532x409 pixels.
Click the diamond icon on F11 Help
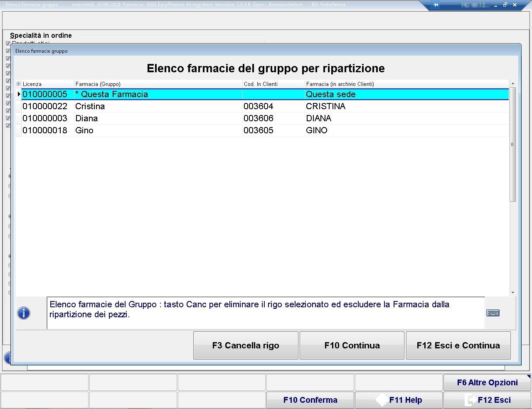point(382,400)
